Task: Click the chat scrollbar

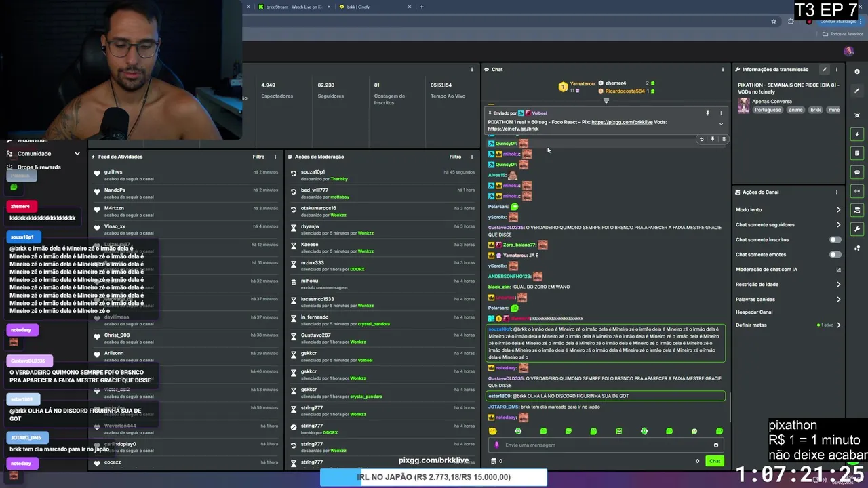Action: 729,407
